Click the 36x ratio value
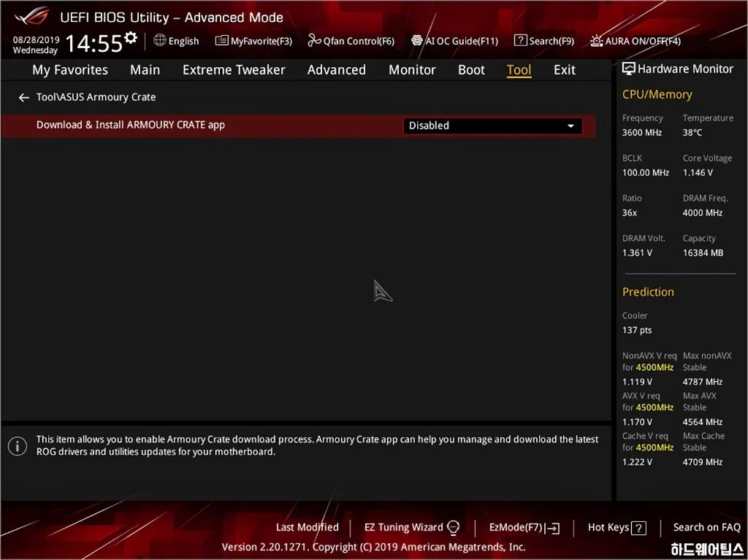The width and height of the screenshot is (748, 560). tap(629, 212)
